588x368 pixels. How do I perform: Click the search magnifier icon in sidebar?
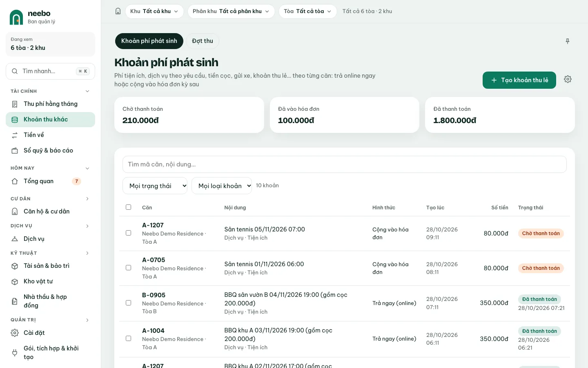(15, 71)
